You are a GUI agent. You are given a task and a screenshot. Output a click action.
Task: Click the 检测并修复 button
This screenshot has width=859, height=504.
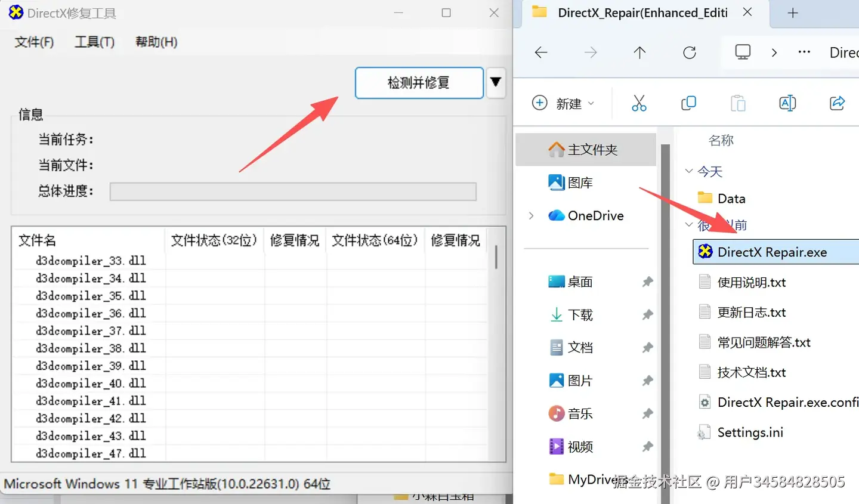(419, 82)
